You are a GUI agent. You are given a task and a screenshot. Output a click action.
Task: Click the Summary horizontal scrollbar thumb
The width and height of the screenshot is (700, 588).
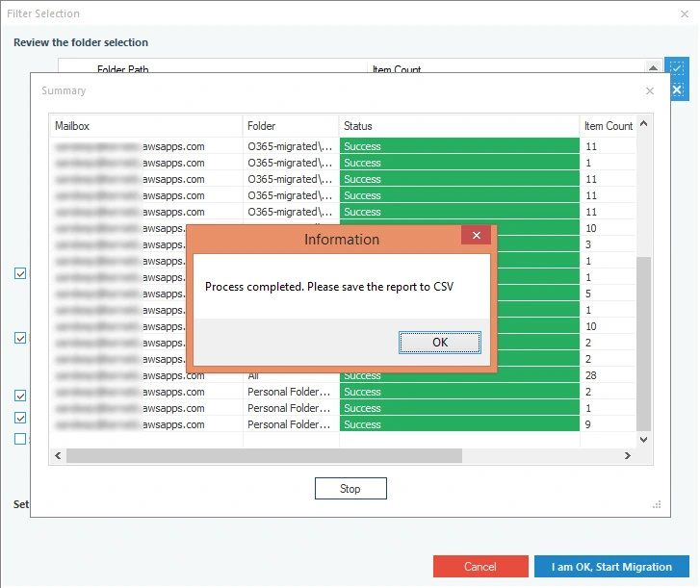coord(264,455)
